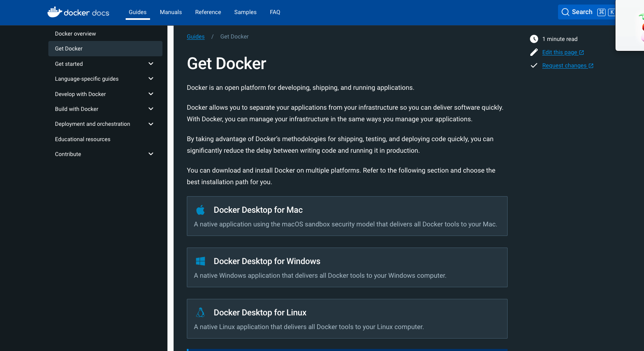Expand Deployment and orchestration chevron
The image size is (644, 351).
(x=151, y=124)
